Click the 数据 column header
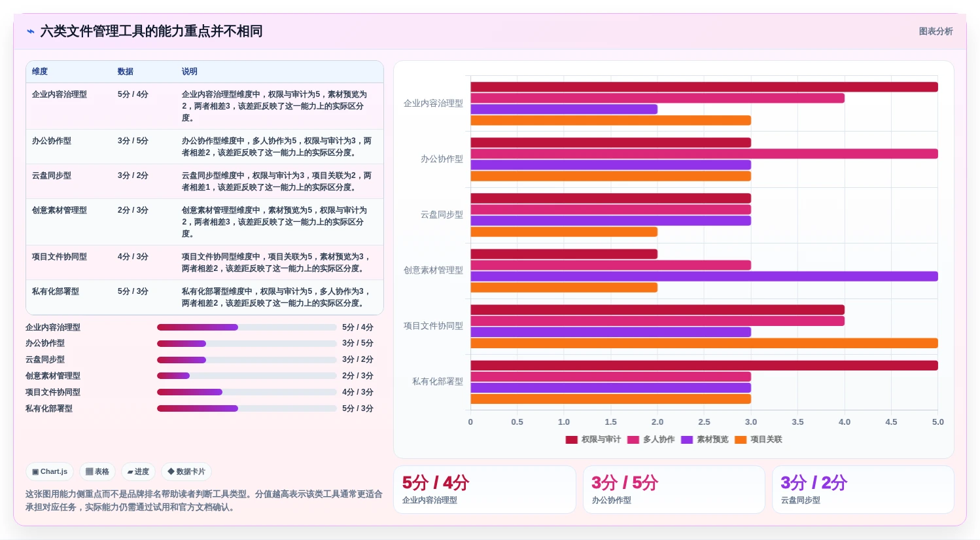The height and width of the screenshot is (540, 980). (126, 71)
